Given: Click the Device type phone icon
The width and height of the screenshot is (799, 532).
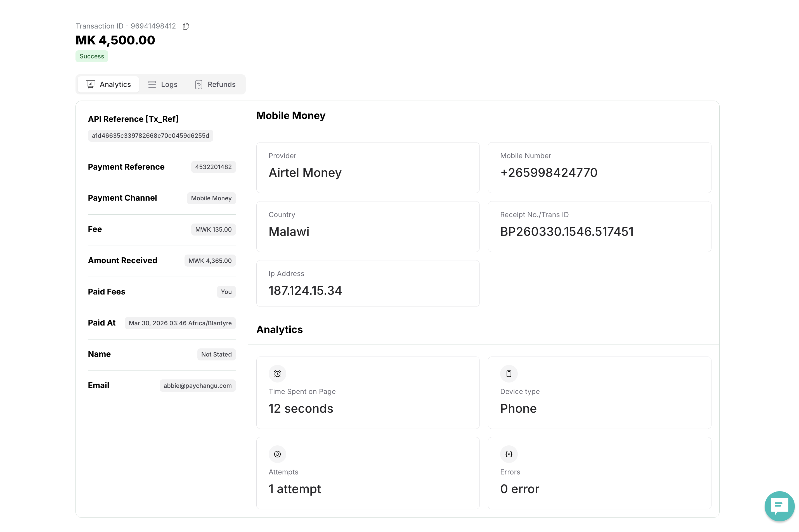Looking at the screenshot, I should click(509, 374).
